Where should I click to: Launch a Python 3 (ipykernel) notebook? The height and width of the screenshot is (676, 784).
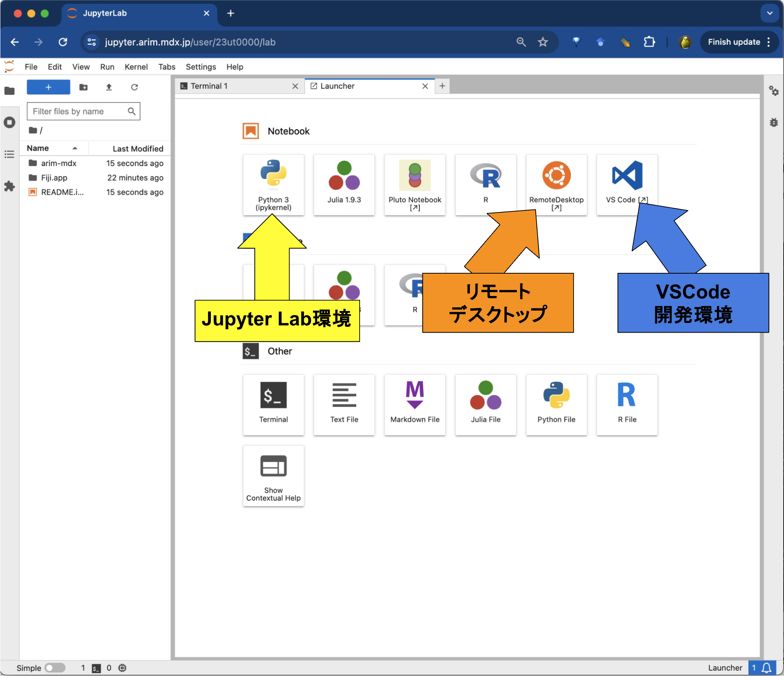click(x=273, y=185)
